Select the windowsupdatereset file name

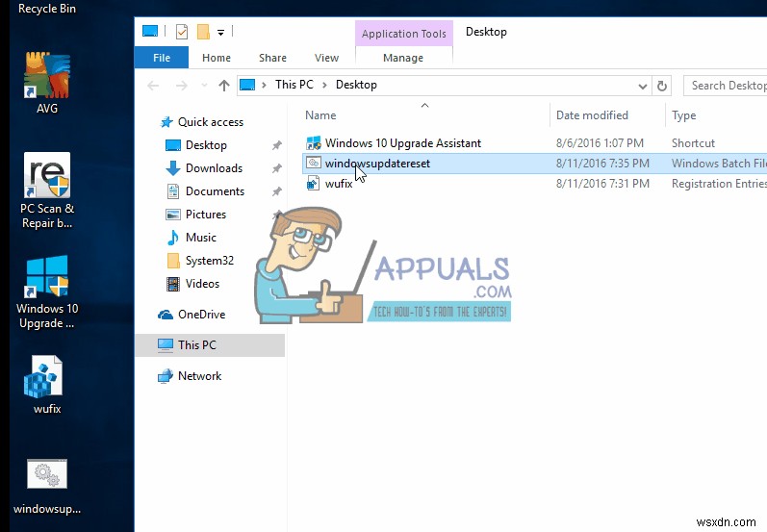[x=377, y=164]
